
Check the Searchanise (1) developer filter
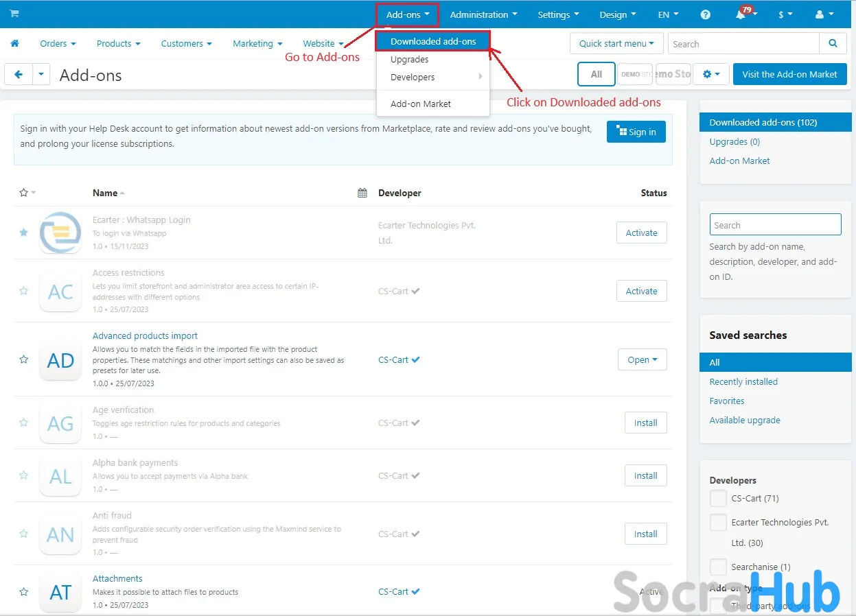click(718, 567)
